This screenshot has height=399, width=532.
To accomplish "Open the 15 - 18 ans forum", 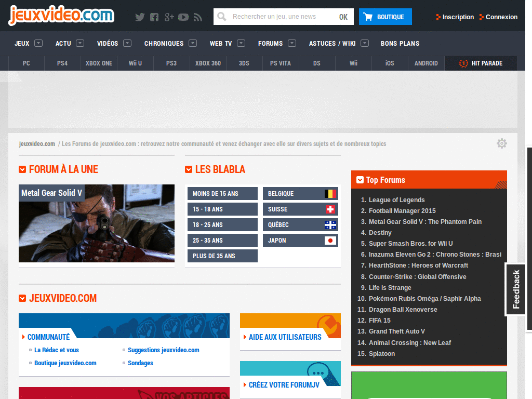I will click(222, 209).
